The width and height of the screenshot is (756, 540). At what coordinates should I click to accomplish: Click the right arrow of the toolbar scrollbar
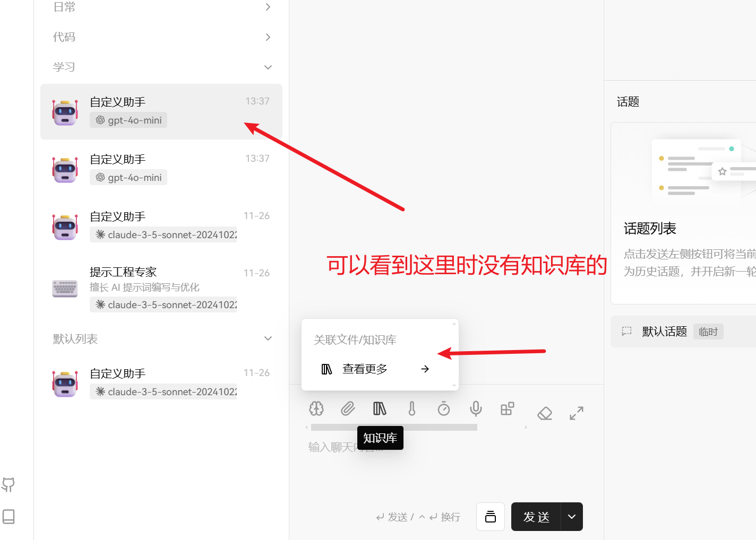(526, 428)
